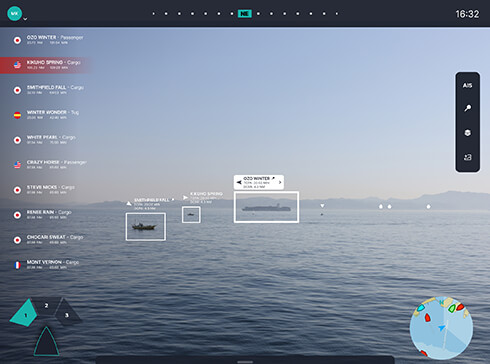Select WINTER WONDER tug in vessel list
The height and width of the screenshot is (364, 490).
pos(45,115)
